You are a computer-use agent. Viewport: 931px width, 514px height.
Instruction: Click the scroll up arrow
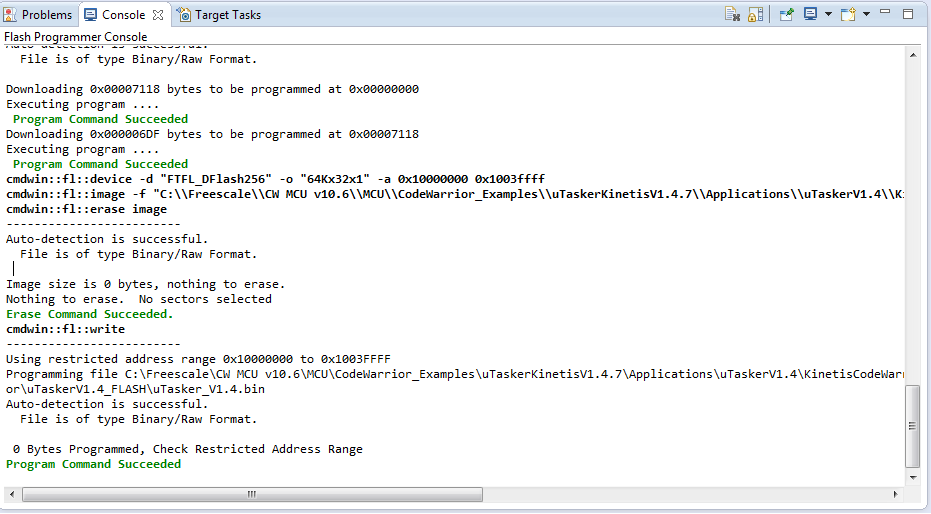pyautogui.click(x=912, y=54)
